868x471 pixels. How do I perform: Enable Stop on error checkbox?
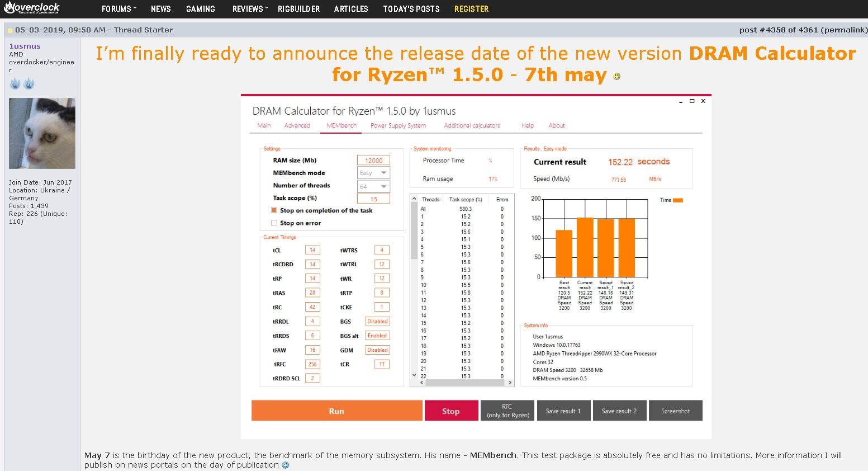[274, 223]
